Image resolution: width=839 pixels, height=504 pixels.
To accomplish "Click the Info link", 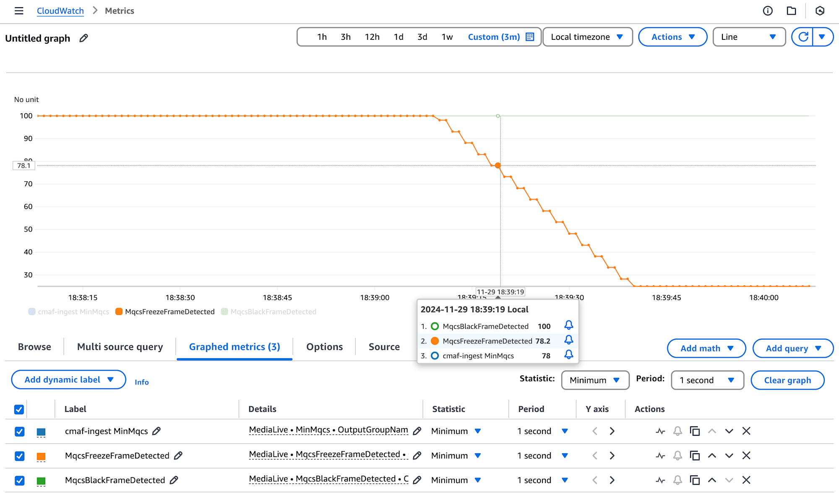I will [x=142, y=382].
